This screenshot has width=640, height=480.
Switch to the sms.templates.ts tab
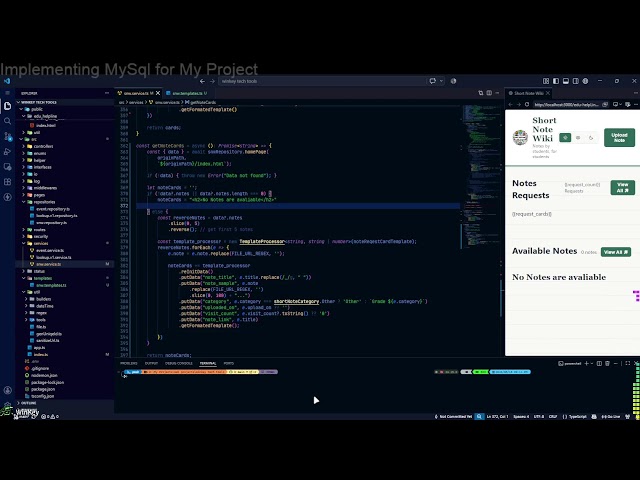click(186, 93)
